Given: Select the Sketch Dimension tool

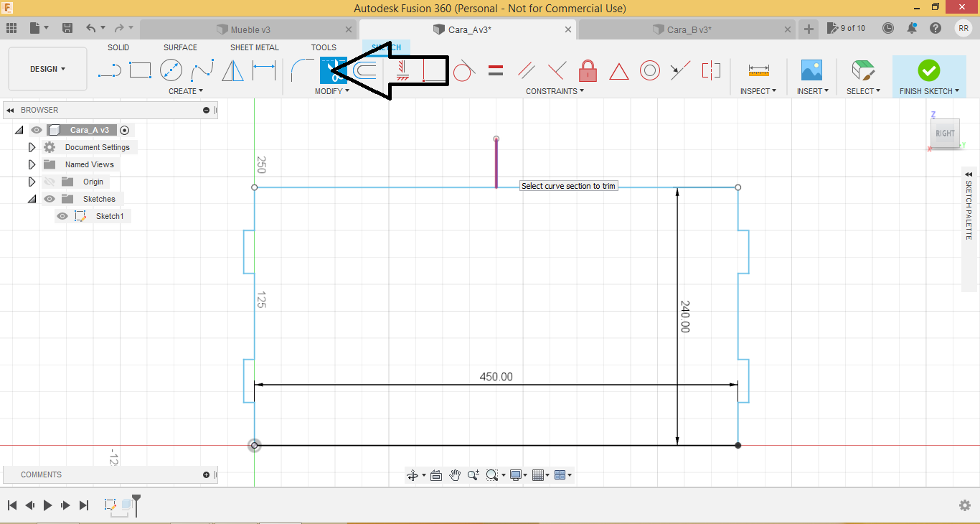Looking at the screenshot, I should [x=264, y=70].
